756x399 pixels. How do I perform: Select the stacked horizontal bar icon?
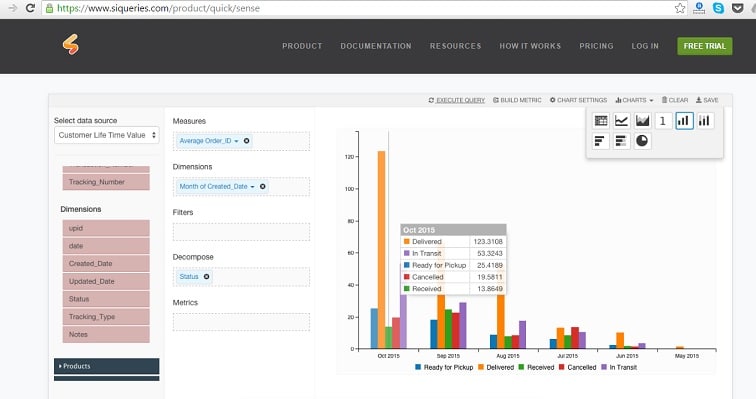pos(621,141)
